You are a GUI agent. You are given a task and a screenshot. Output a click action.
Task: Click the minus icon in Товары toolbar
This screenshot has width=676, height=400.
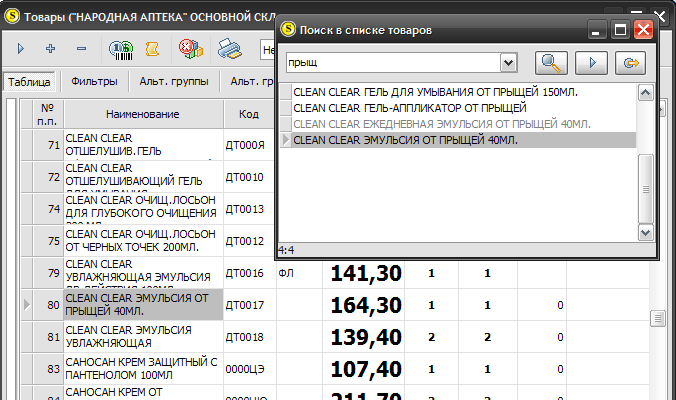pyautogui.click(x=81, y=49)
